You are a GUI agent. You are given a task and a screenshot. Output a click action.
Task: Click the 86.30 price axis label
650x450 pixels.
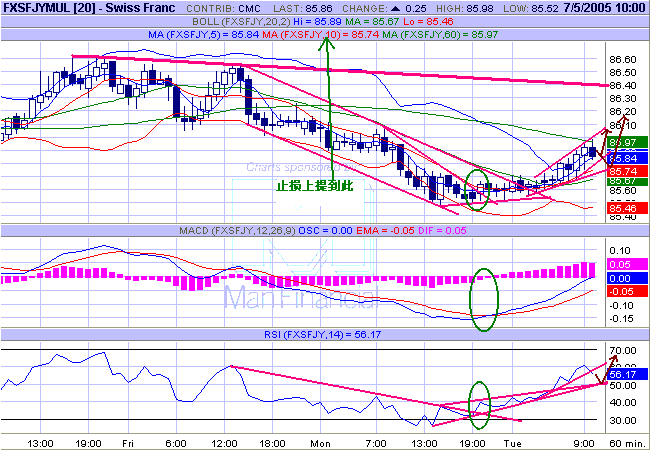point(623,99)
